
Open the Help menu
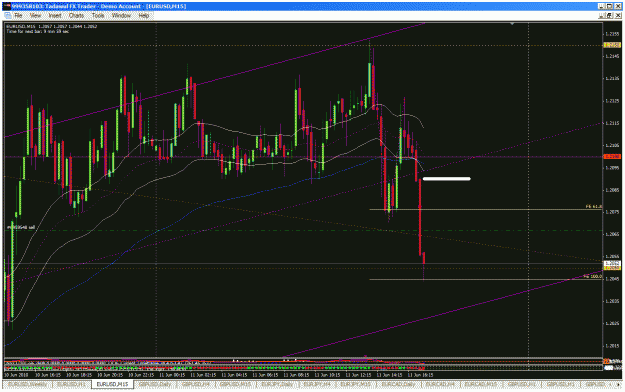(143, 16)
